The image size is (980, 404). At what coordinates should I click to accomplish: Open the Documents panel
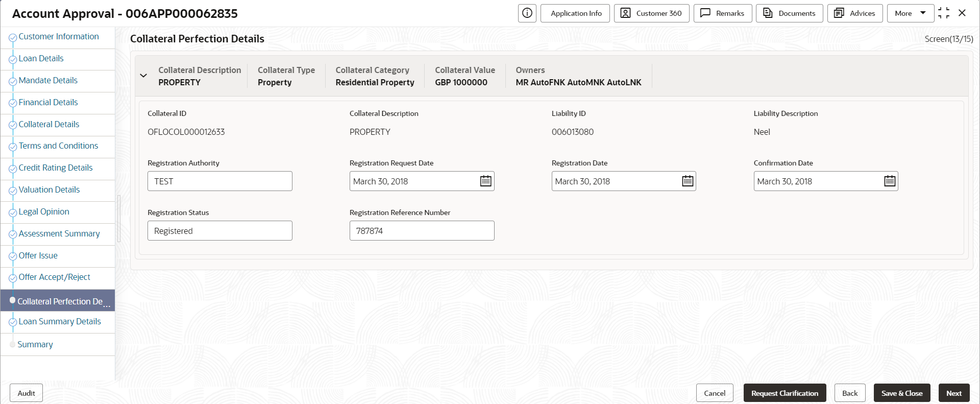pos(789,13)
